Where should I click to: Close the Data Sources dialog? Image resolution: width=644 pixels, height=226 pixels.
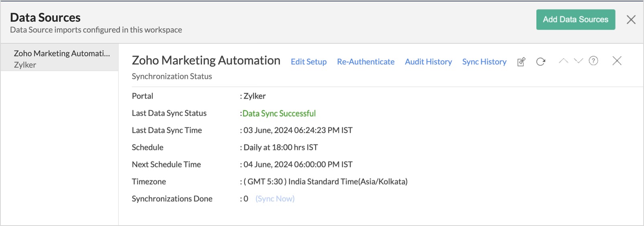[631, 20]
